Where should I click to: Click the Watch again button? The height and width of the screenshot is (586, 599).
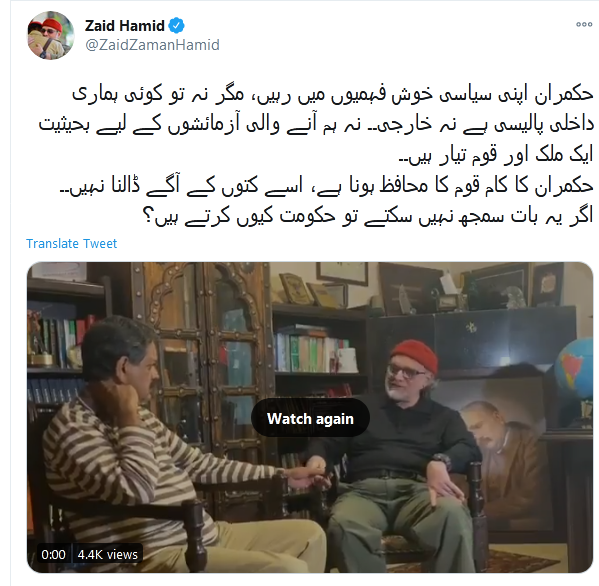[310, 418]
